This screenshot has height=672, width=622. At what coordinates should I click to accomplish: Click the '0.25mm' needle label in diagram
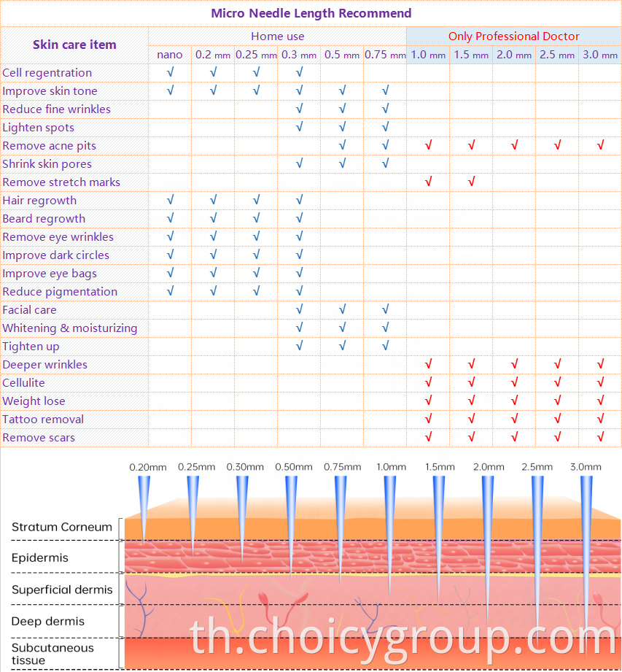coord(197,467)
